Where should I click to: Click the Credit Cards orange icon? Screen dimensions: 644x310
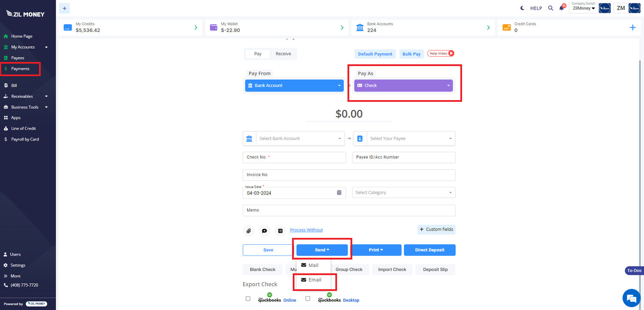point(507,27)
